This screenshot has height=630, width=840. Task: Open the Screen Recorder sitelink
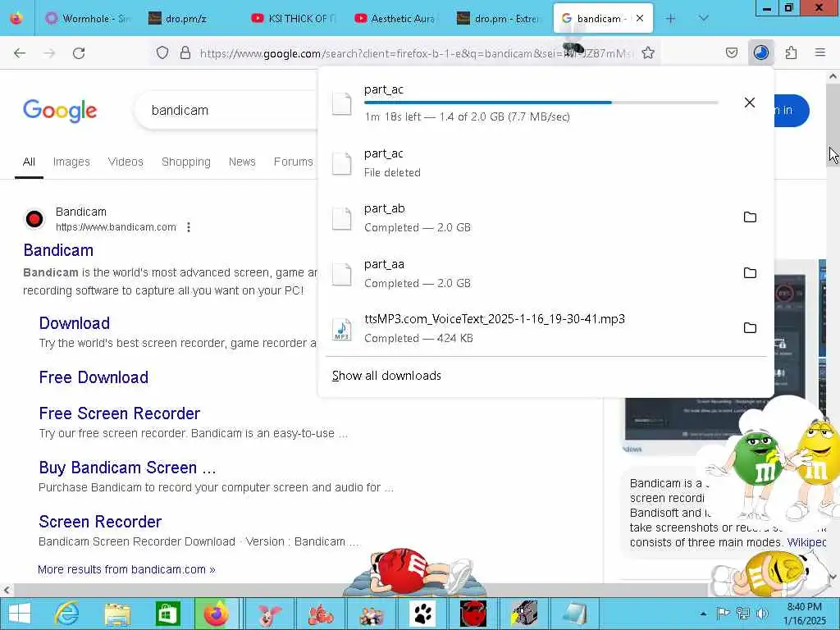click(100, 522)
